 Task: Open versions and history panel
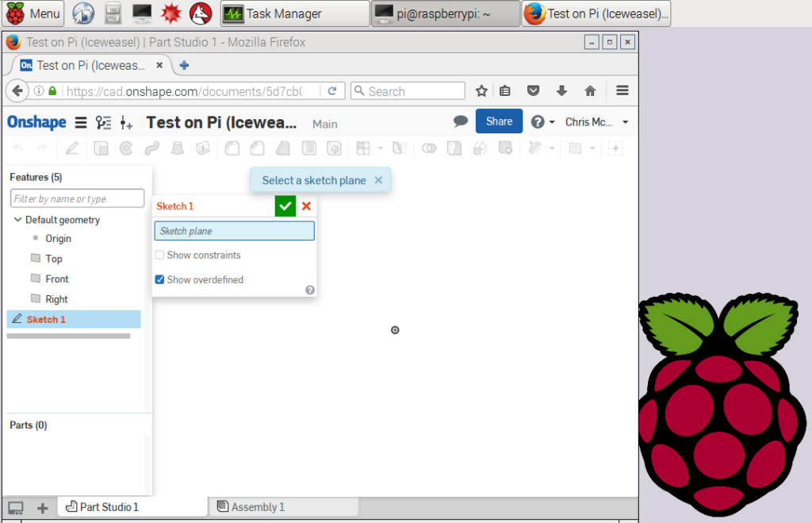point(103,122)
